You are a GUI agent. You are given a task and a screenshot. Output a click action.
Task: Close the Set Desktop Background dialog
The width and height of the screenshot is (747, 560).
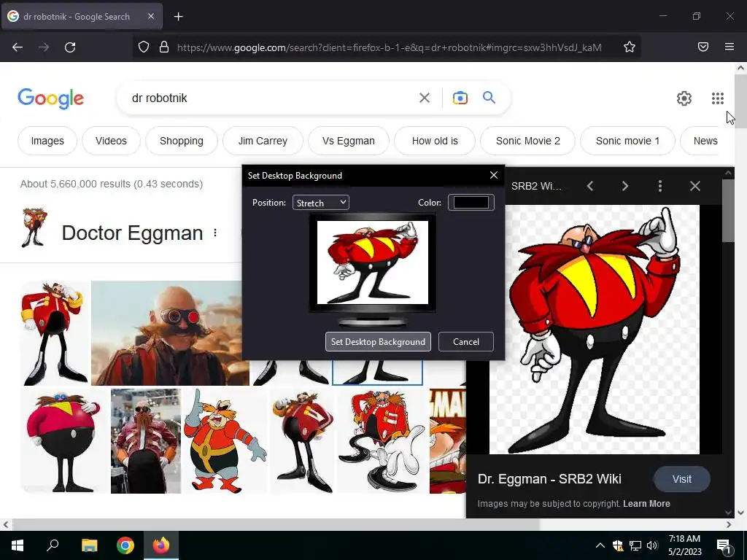(x=494, y=175)
